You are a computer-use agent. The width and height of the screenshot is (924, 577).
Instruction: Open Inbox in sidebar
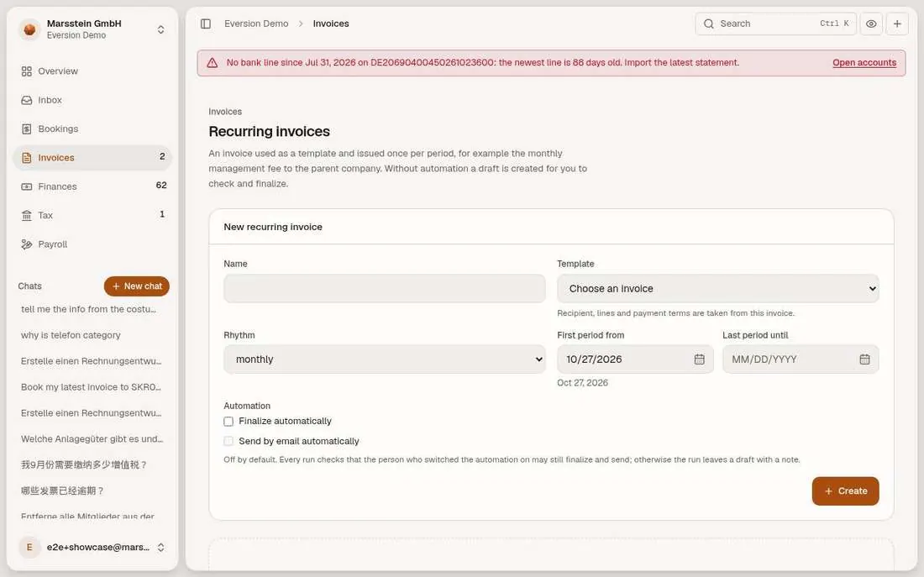[x=92, y=100]
